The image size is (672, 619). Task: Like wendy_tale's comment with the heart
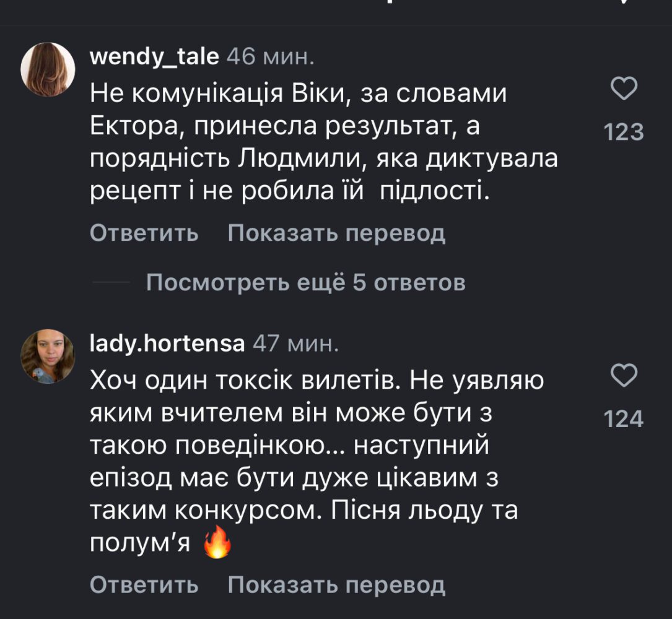(624, 90)
